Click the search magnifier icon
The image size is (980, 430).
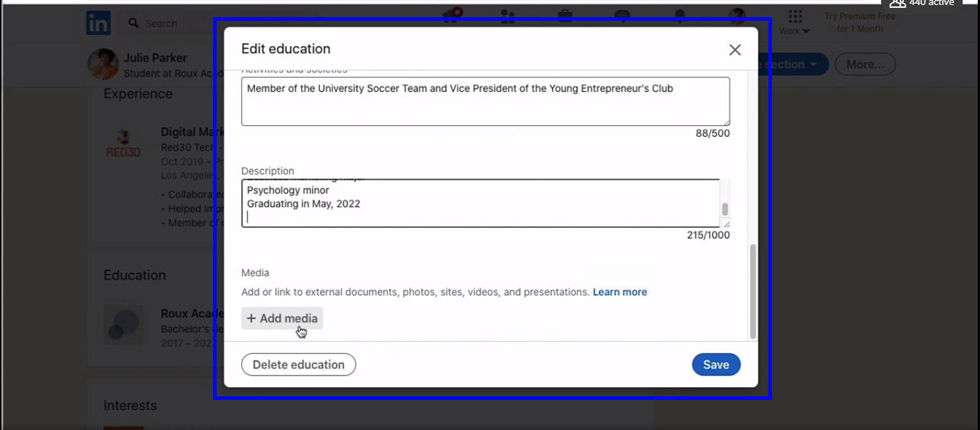coord(133,23)
